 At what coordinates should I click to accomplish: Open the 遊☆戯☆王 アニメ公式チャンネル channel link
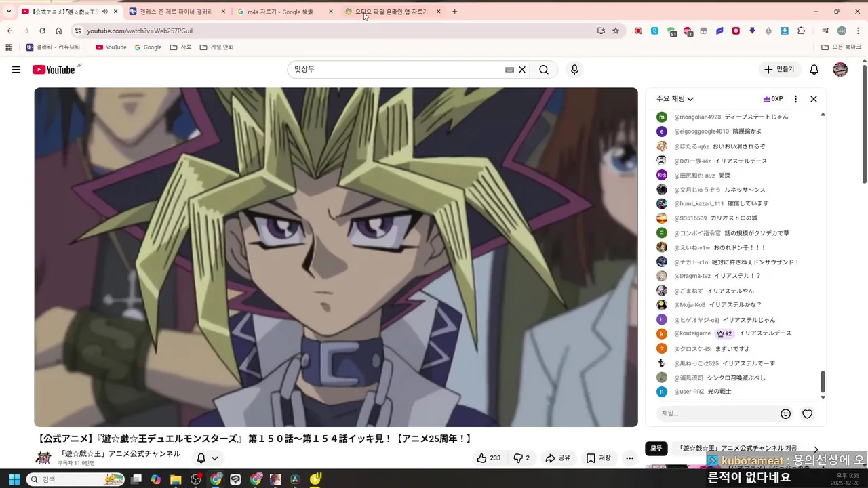pos(120,453)
